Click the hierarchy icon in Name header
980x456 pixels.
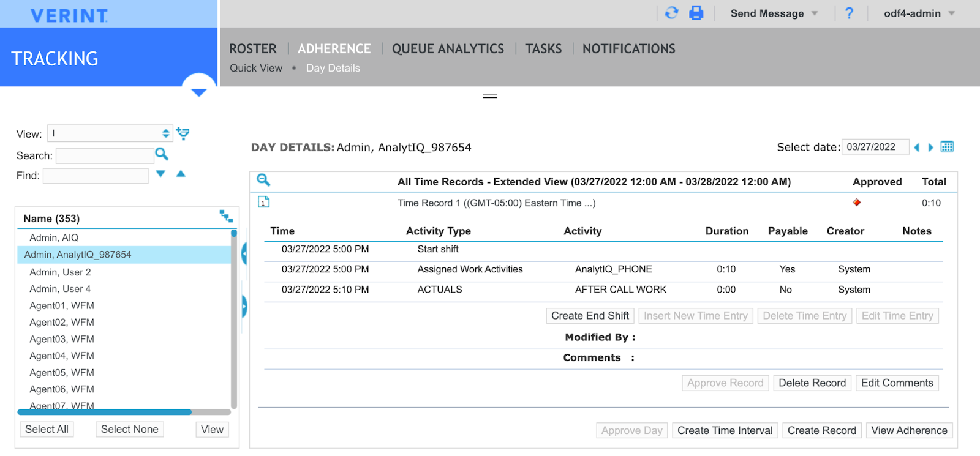point(226,216)
